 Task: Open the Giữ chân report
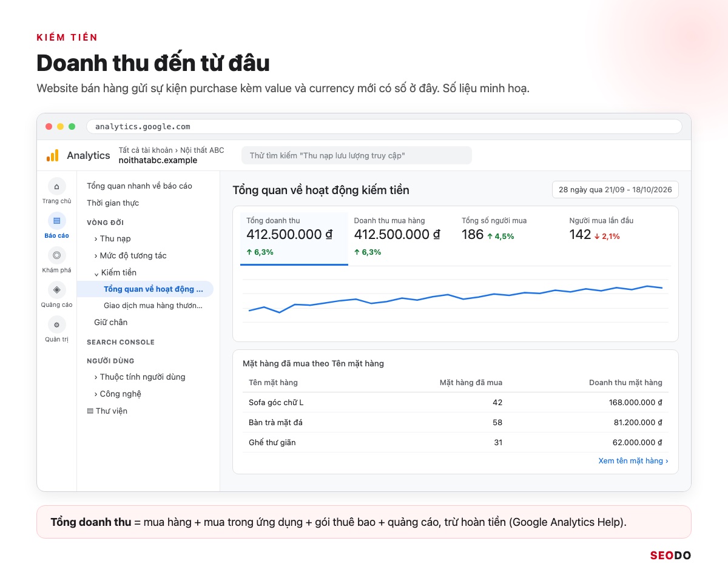tap(111, 322)
